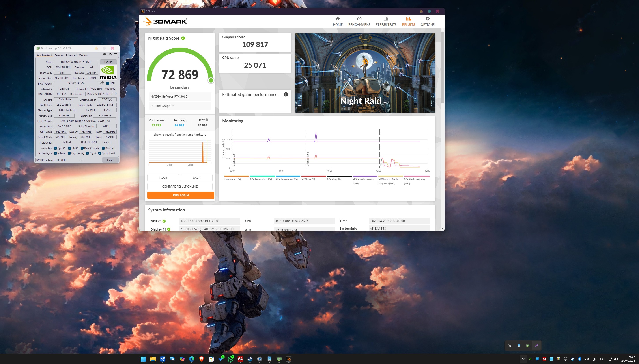The height and width of the screenshot is (364, 639).
Task: Click the GPU #1 green check icon
Action: [x=164, y=221]
